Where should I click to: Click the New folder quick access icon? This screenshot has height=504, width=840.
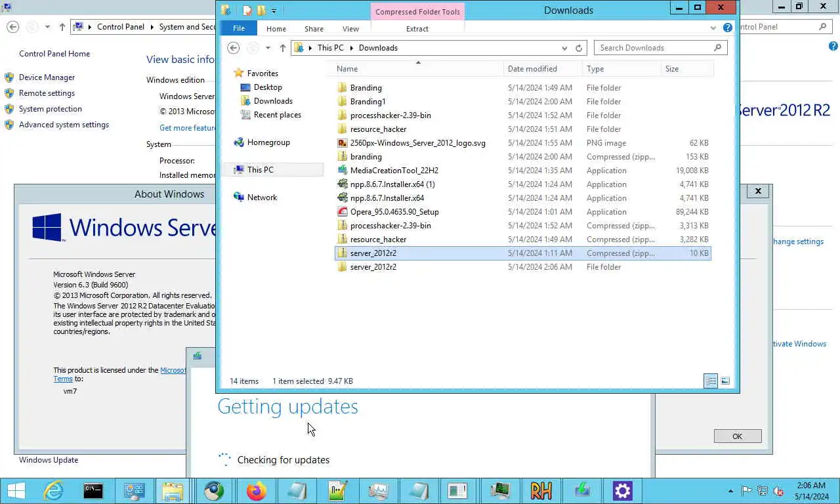pos(261,10)
